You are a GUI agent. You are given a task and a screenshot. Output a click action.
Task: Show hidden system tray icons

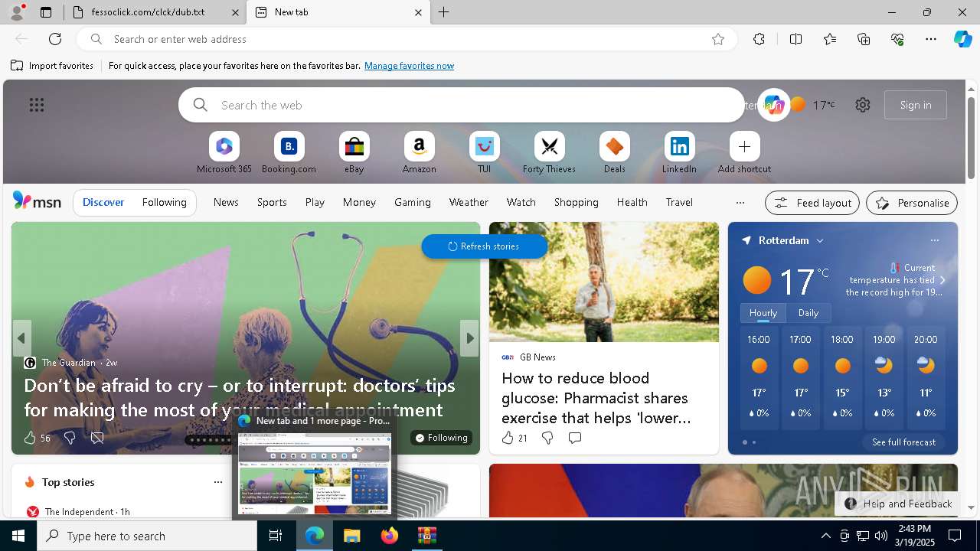[x=825, y=536]
